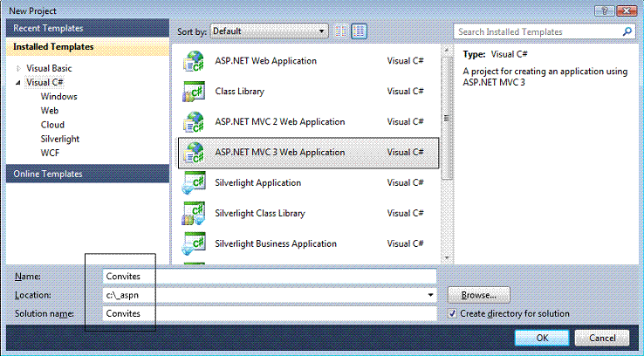644x356 pixels.
Task: Click the template list scrollbar thumb
Action: coord(447,118)
